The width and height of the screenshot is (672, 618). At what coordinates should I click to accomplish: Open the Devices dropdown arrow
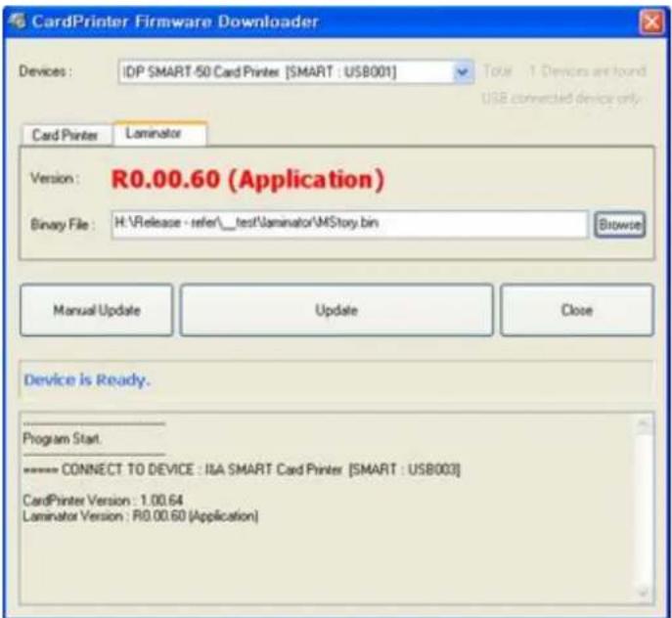(x=463, y=71)
